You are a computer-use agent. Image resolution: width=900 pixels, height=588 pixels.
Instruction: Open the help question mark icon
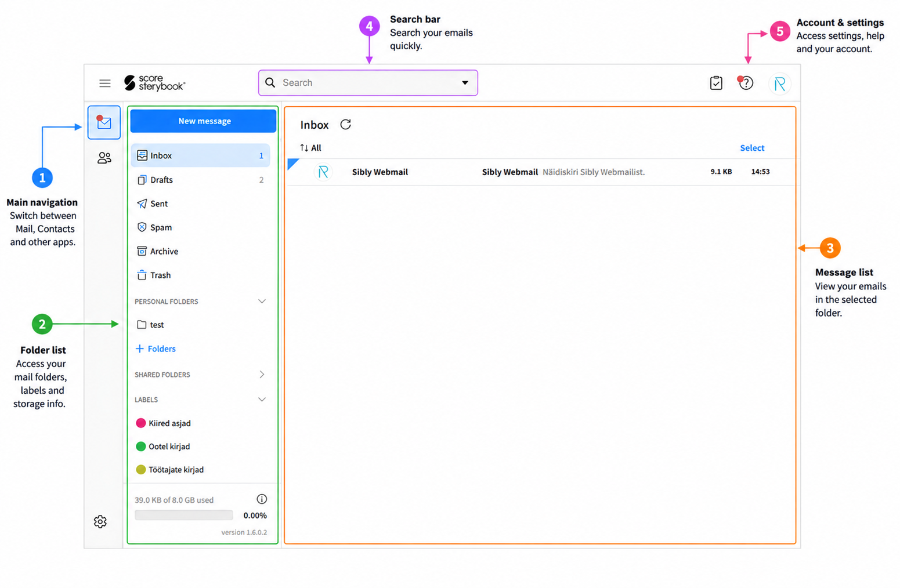click(x=746, y=83)
